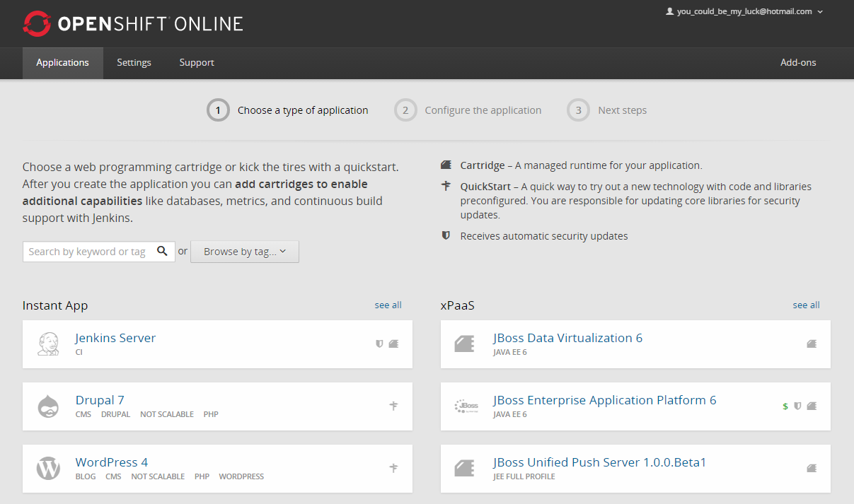Click the JBoss Unified Push Server cartridge icon
Viewport: 854px width, 504px height.
464,468
